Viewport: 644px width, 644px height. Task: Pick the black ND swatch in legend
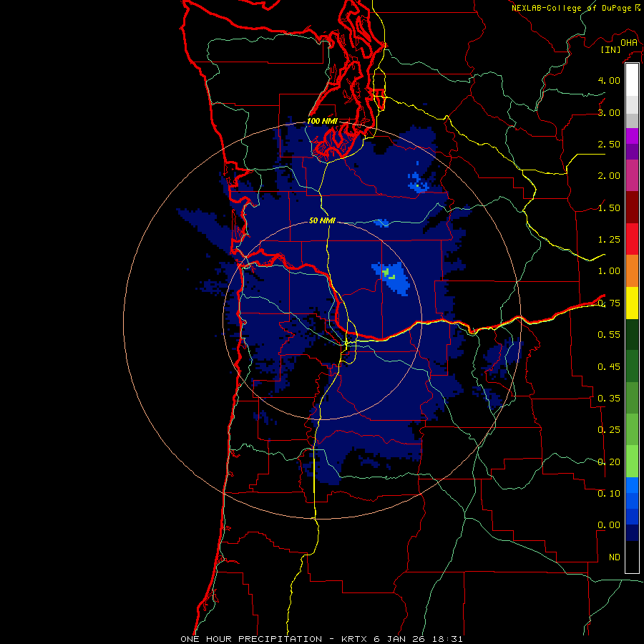[x=632, y=557]
